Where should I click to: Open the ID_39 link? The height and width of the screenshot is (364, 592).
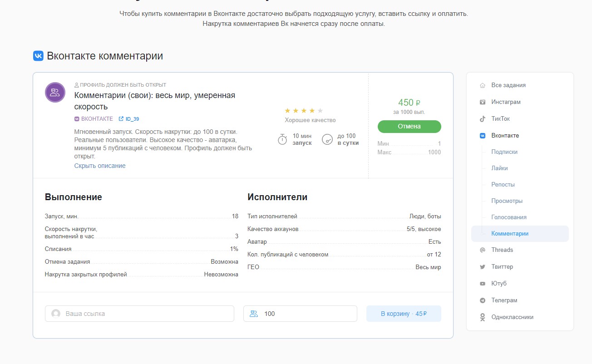click(132, 119)
